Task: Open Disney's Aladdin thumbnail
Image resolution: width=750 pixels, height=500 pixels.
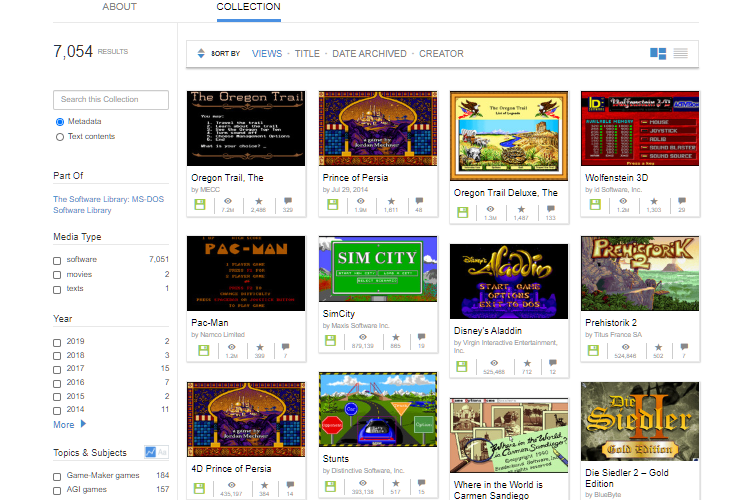Action: (x=509, y=281)
